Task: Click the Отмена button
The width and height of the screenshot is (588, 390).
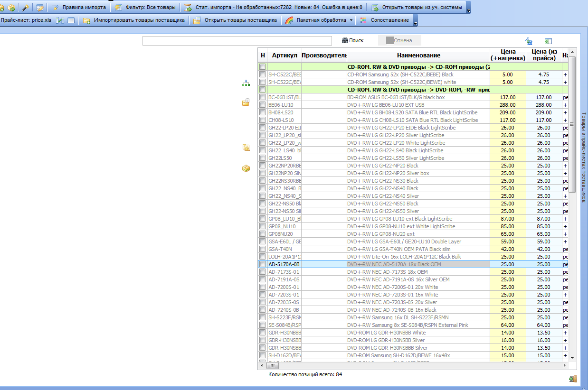Action: pos(399,40)
